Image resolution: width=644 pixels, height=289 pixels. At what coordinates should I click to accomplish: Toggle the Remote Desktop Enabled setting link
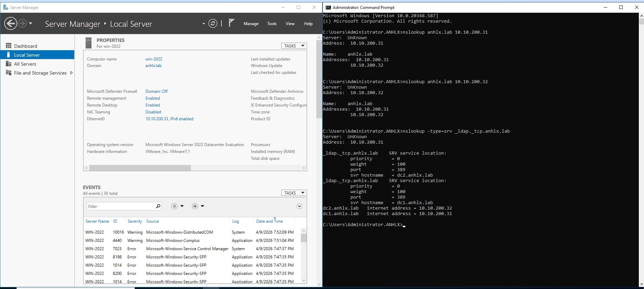(x=153, y=105)
